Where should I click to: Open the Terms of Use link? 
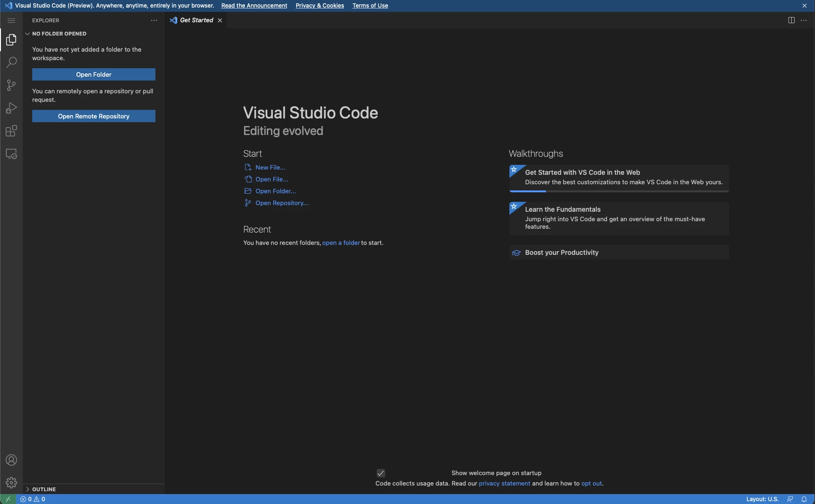tap(370, 6)
